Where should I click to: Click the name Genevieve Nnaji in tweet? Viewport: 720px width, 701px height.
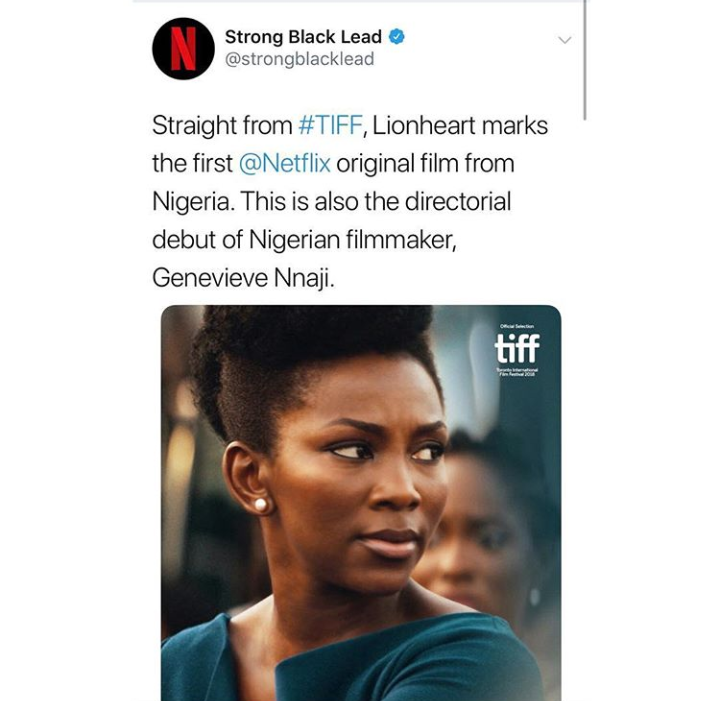click(243, 277)
